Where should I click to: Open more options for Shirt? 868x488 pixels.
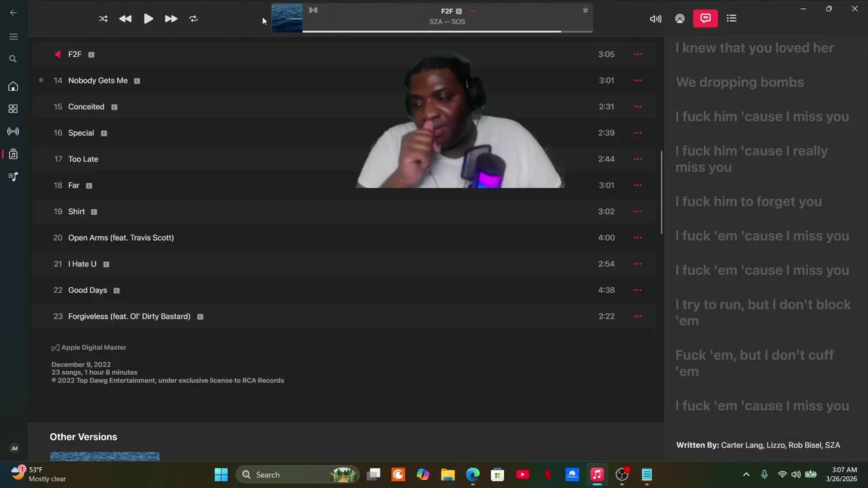[637, 211]
